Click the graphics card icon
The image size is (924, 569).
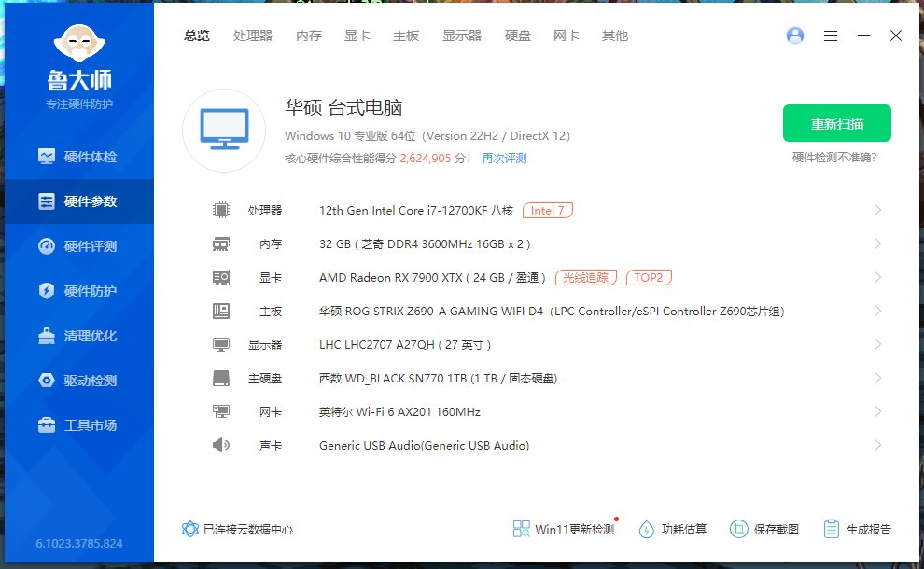[221, 277]
